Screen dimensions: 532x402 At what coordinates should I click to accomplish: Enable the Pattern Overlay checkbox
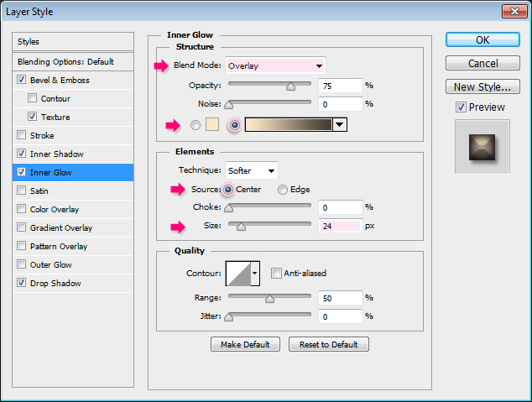(21, 245)
